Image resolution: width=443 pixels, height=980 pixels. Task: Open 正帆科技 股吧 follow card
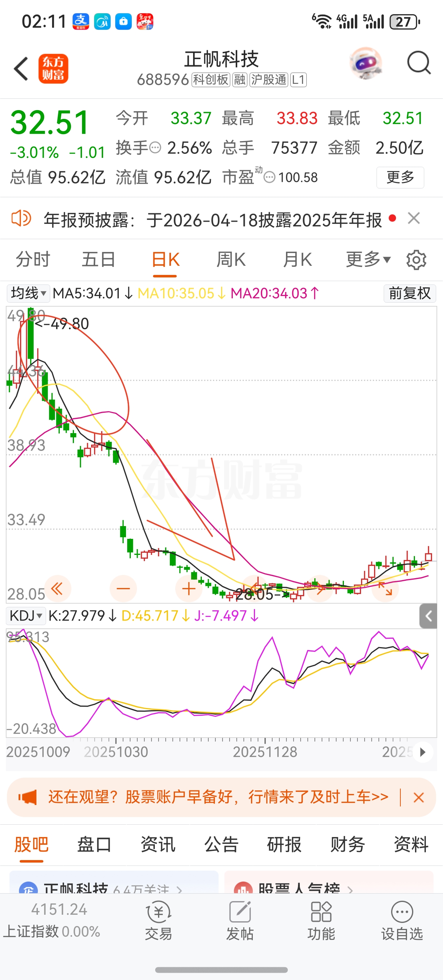point(114,882)
